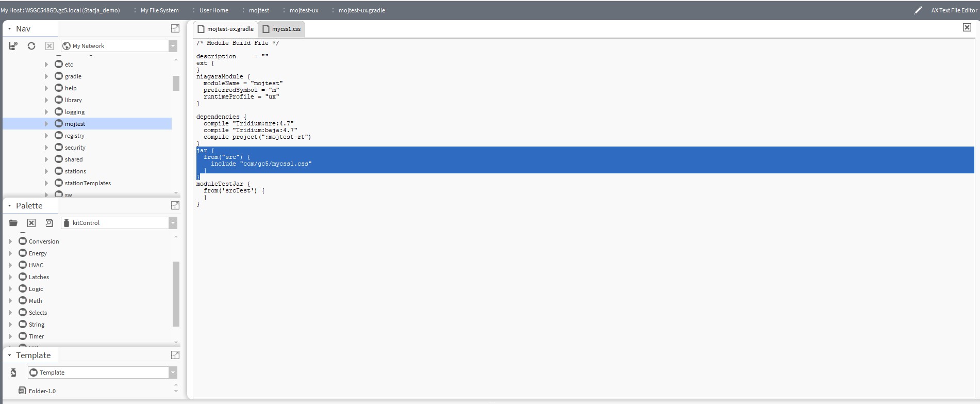
Task: Close the editor tab with X button
Action: (x=967, y=27)
